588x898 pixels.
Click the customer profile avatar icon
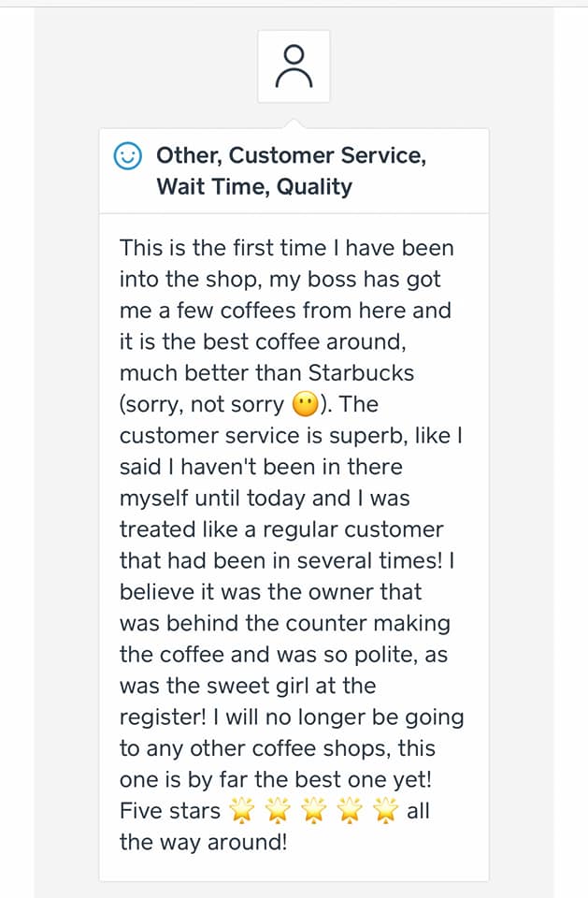coord(294,66)
